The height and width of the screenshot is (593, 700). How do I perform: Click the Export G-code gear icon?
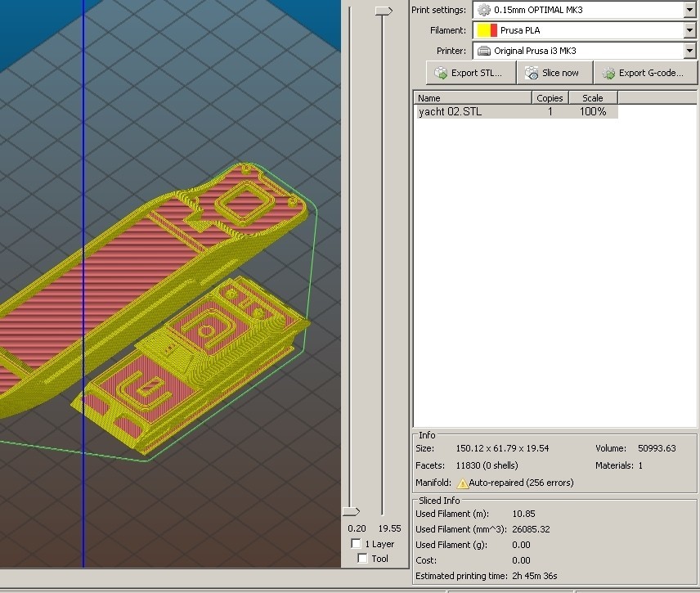(x=608, y=73)
